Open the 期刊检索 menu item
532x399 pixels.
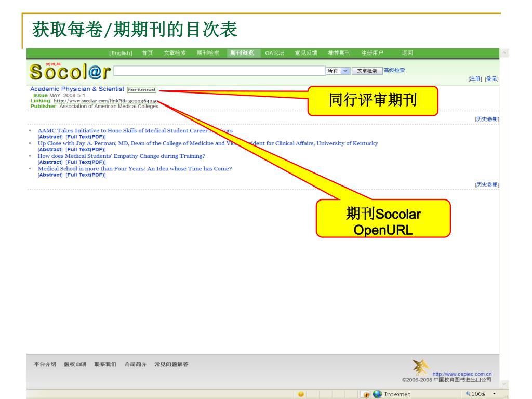point(208,53)
